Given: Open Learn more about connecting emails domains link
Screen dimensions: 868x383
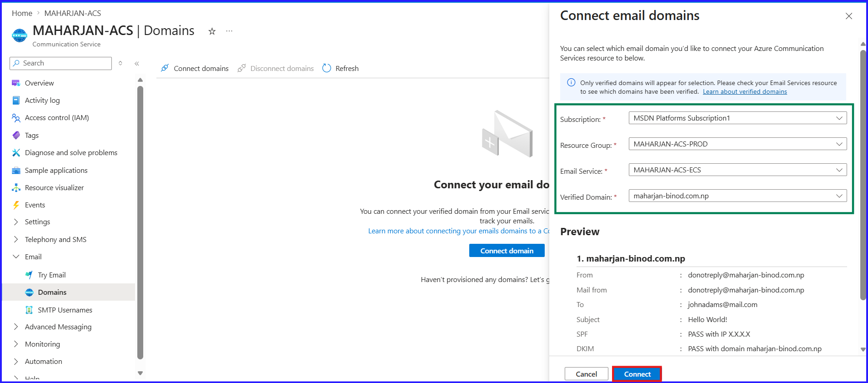Looking at the screenshot, I should 459,231.
